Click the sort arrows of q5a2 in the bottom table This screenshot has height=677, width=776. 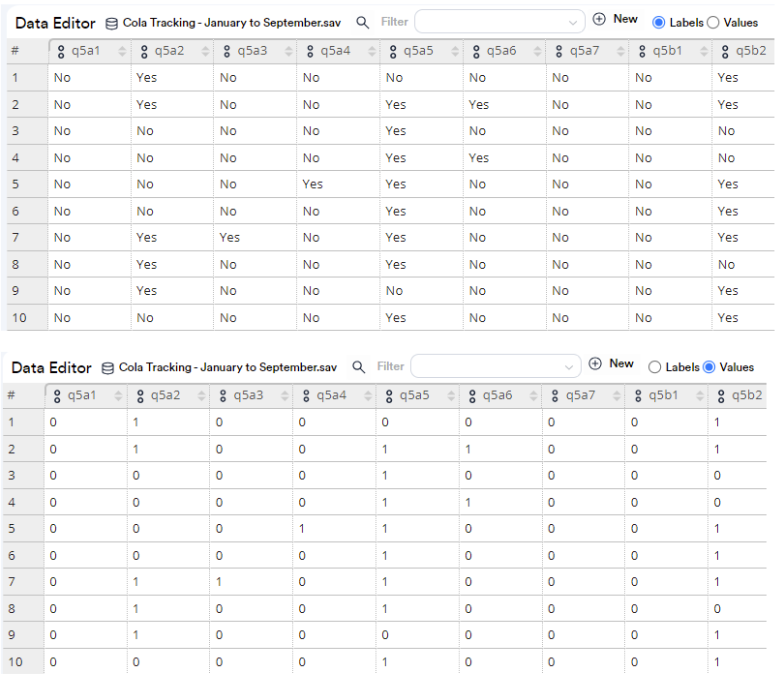[x=201, y=395]
